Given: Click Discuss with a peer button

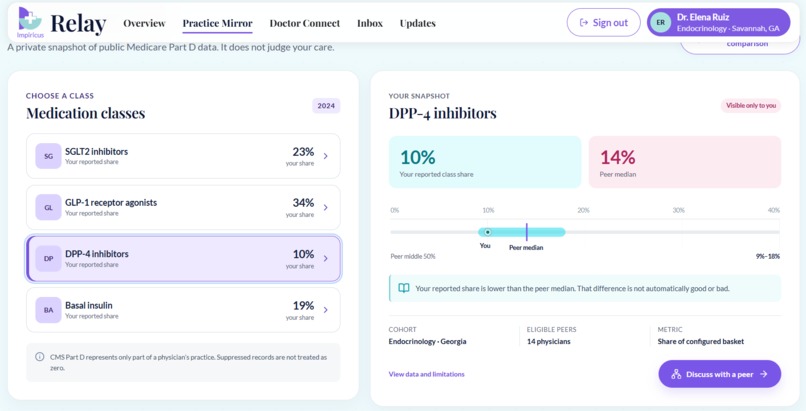Looking at the screenshot, I should [x=720, y=374].
